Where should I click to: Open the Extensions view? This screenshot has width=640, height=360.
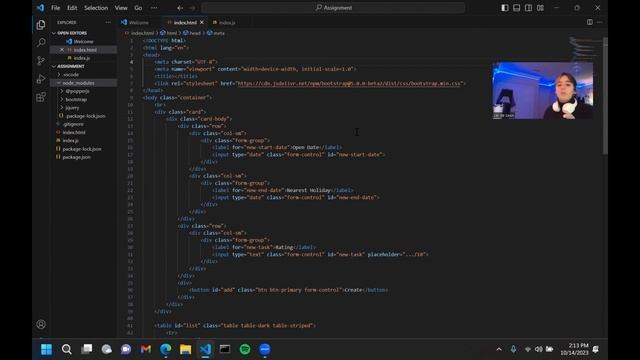point(41,97)
